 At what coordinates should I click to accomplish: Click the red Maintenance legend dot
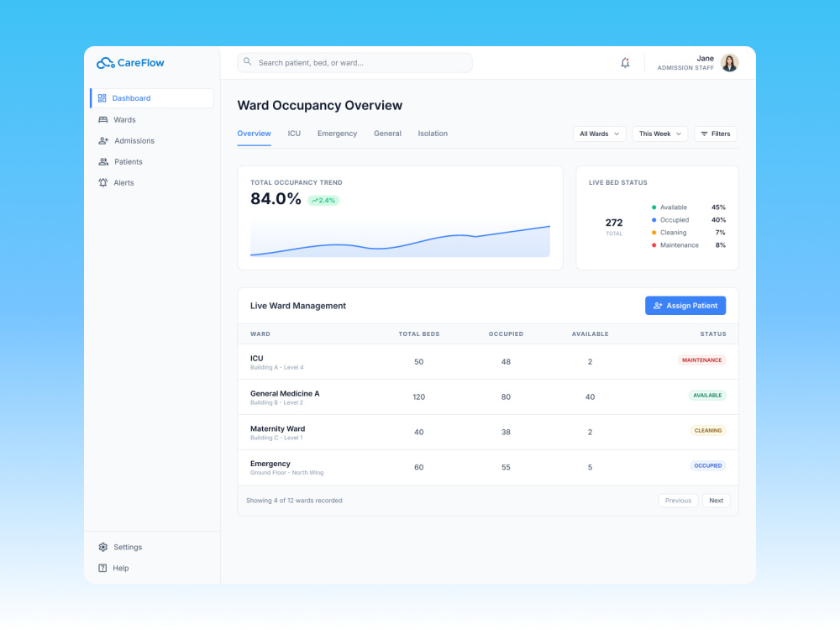[654, 245]
